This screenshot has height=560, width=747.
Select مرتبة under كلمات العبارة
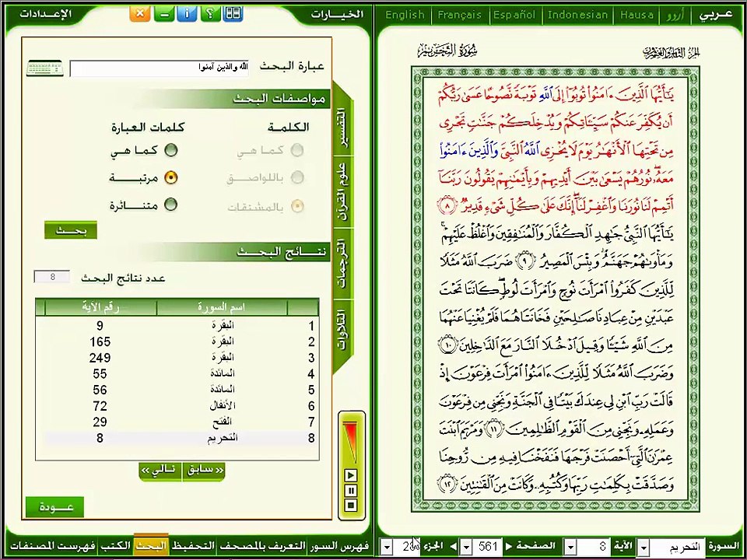170,178
